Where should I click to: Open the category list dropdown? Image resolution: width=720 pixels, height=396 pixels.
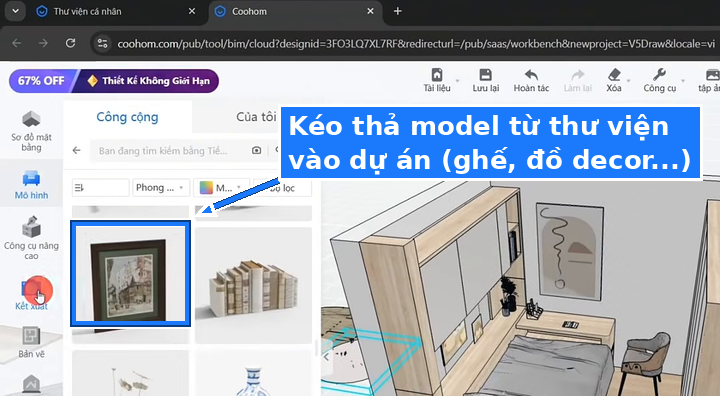[101, 187]
